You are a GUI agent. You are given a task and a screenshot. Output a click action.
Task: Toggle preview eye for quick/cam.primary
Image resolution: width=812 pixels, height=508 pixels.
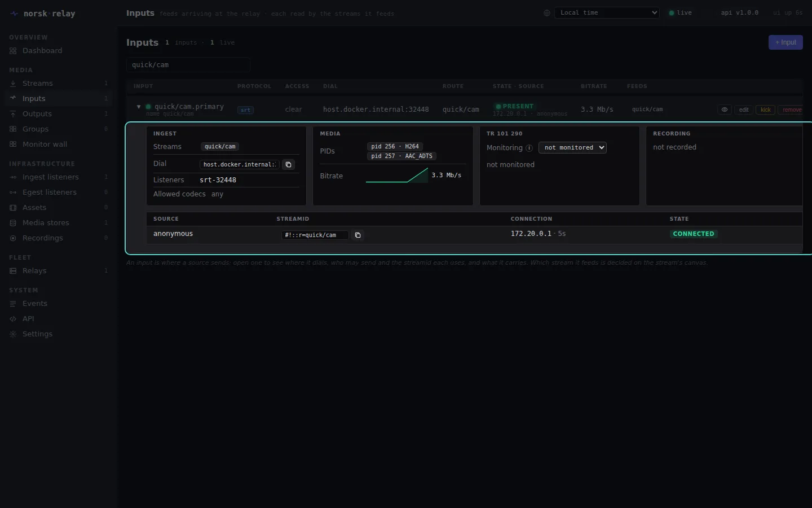(x=725, y=110)
